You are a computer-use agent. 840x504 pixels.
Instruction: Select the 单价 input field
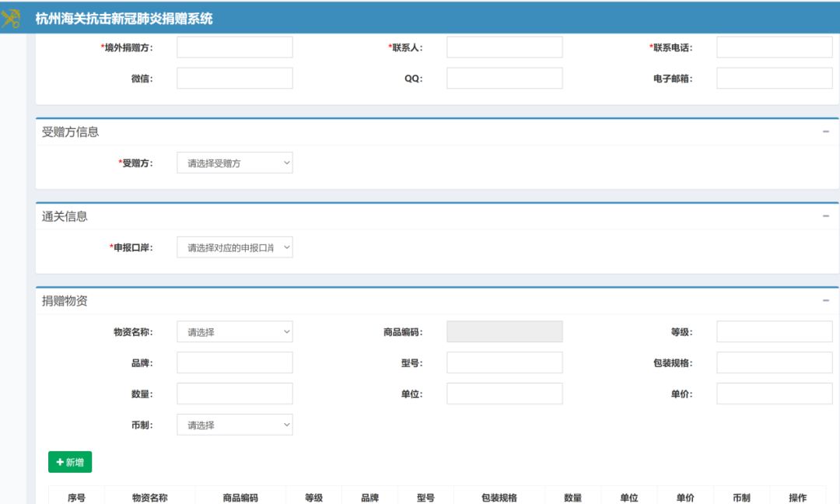point(774,394)
